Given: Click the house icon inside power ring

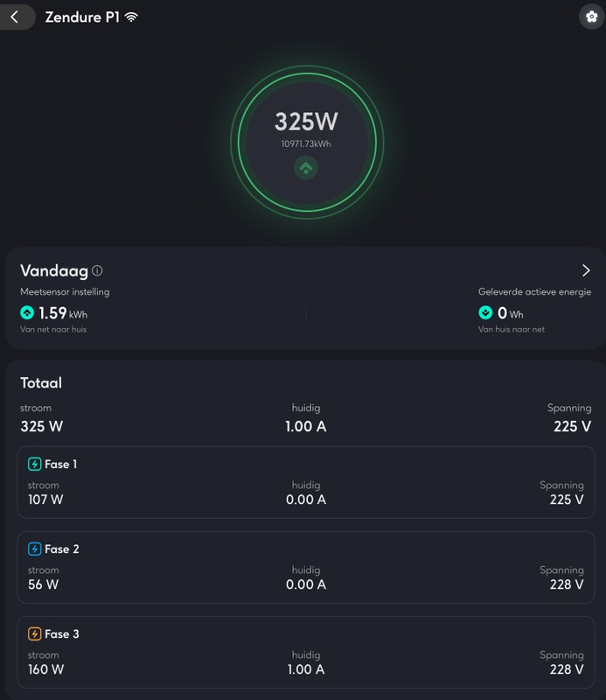Looking at the screenshot, I should 305,167.
